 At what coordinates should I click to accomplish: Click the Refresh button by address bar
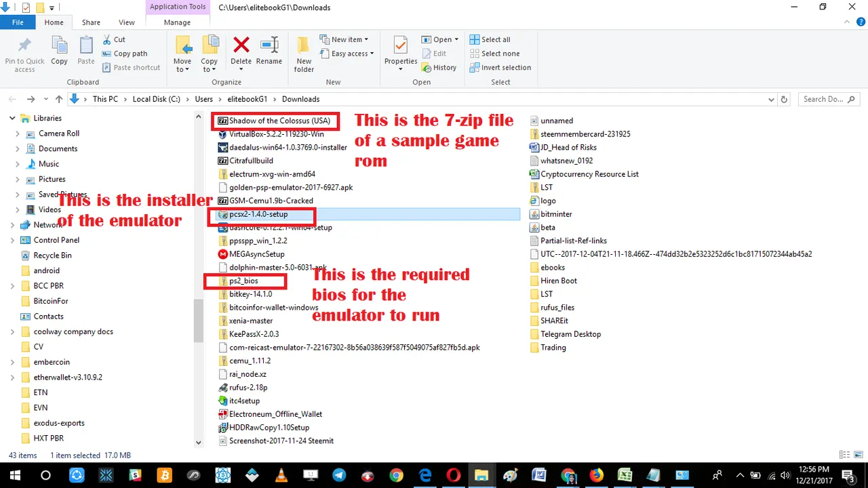[785, 99]
